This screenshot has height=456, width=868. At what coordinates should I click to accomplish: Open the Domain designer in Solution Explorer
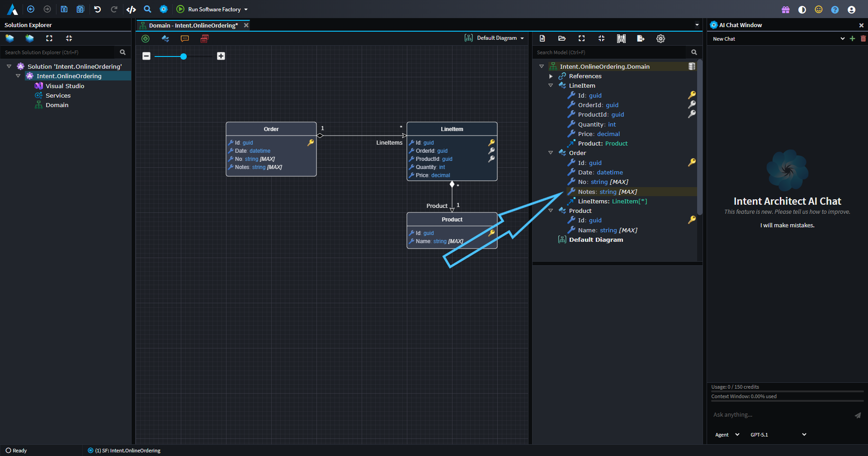[57, 105]
